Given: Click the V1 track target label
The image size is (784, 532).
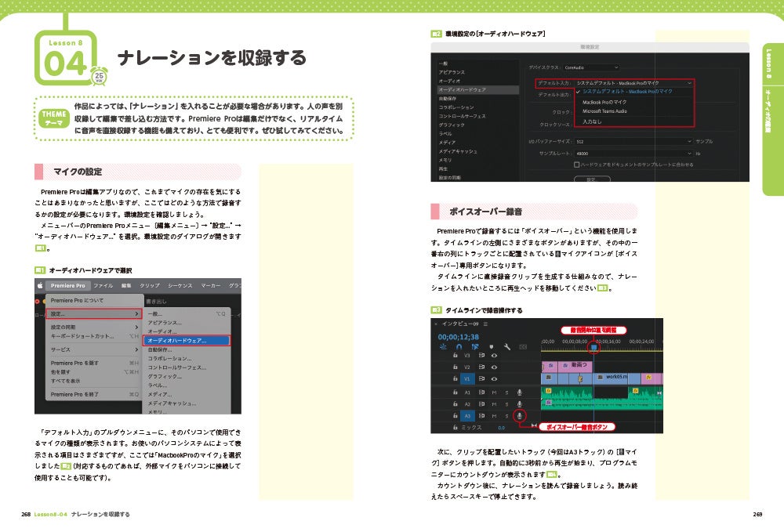Looking at the screenshot, I should (467, 378).
